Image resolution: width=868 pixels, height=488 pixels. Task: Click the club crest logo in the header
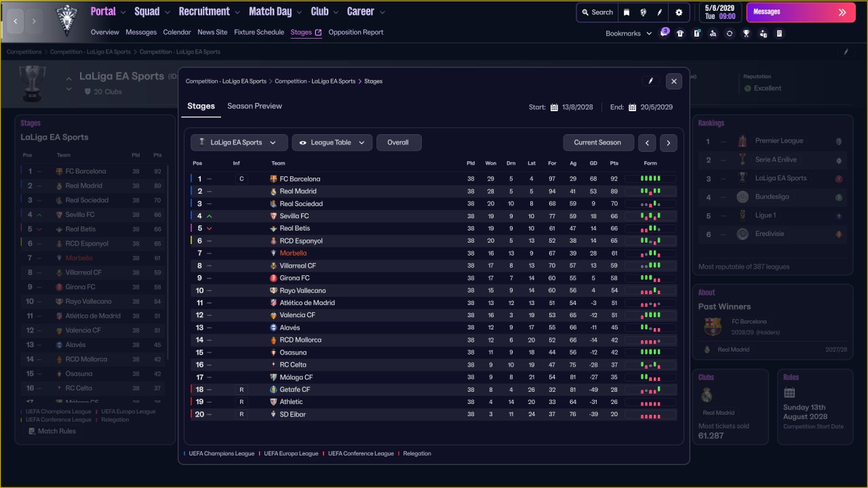(x=66, y=20)
